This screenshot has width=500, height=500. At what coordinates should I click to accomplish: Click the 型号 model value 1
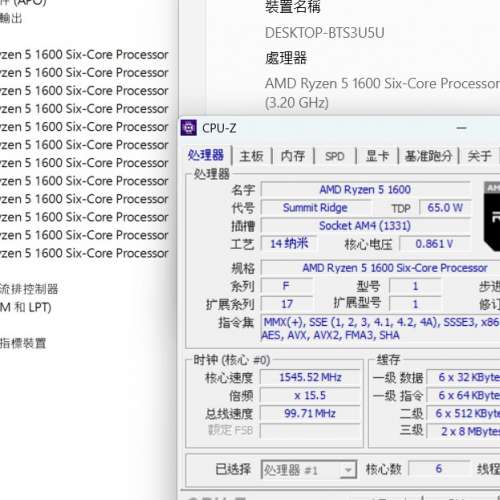click(x=415, y=286)
